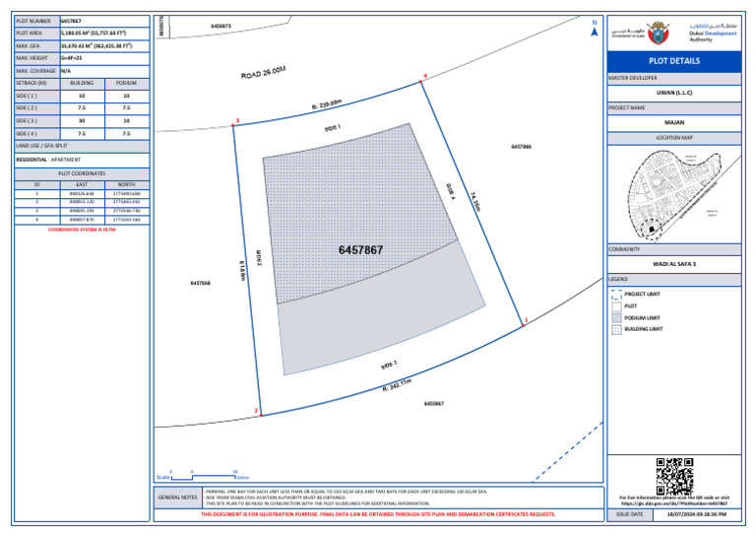This screenshot has height=536, width=756.
Task: Click the PODIUM setback column header
Action: [x=127, y=84]
